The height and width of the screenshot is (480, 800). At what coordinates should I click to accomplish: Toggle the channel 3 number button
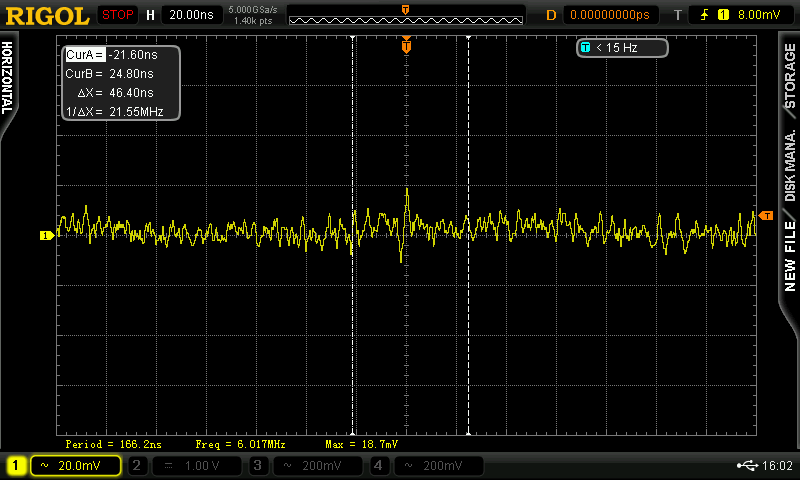click(258, 465)
